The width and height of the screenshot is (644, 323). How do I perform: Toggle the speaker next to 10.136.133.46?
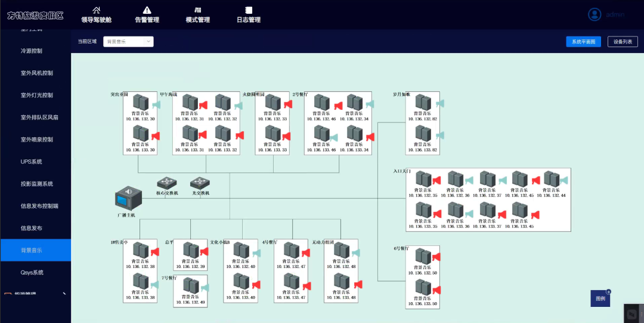334,137
